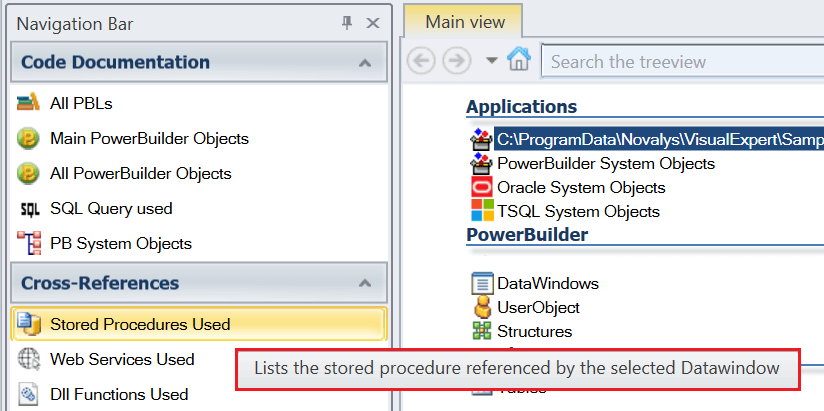The height and width of the screenshot is (411, 824).
Task: Select All PowerBuilder Objects entry
Action: pyautogui.click(x=141, y=173)
